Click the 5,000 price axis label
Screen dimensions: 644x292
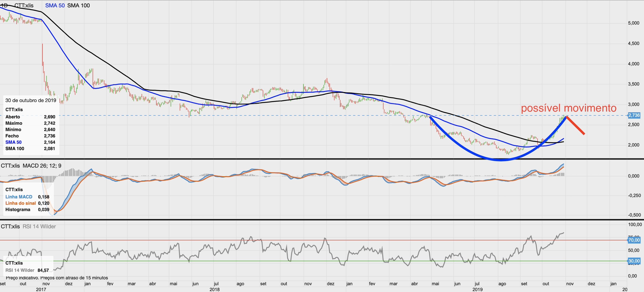coord(633,23)
